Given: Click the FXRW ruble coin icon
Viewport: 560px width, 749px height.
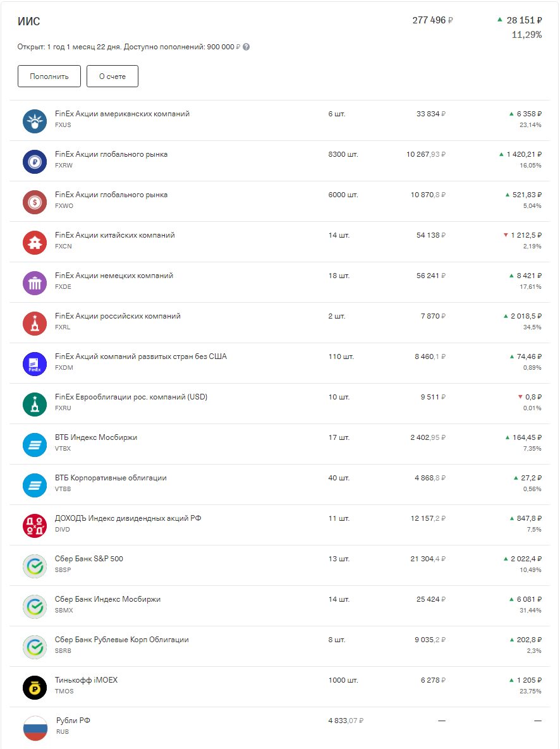Looking at the screenshot, I should [35, 162].
